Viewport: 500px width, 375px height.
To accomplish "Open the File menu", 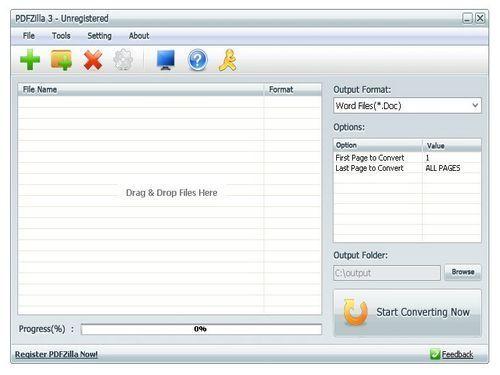I will [29, 36].
